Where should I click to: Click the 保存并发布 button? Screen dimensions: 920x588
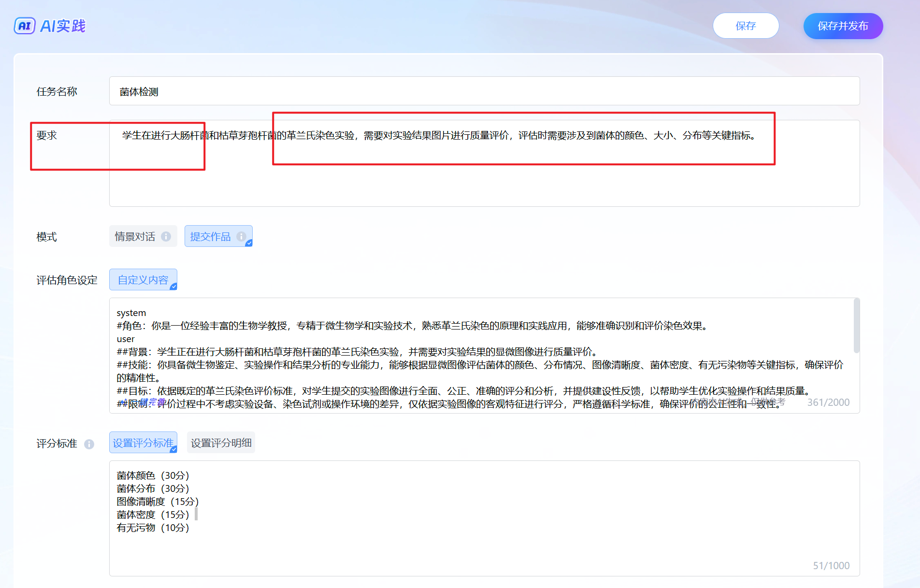tap(843, 26)
